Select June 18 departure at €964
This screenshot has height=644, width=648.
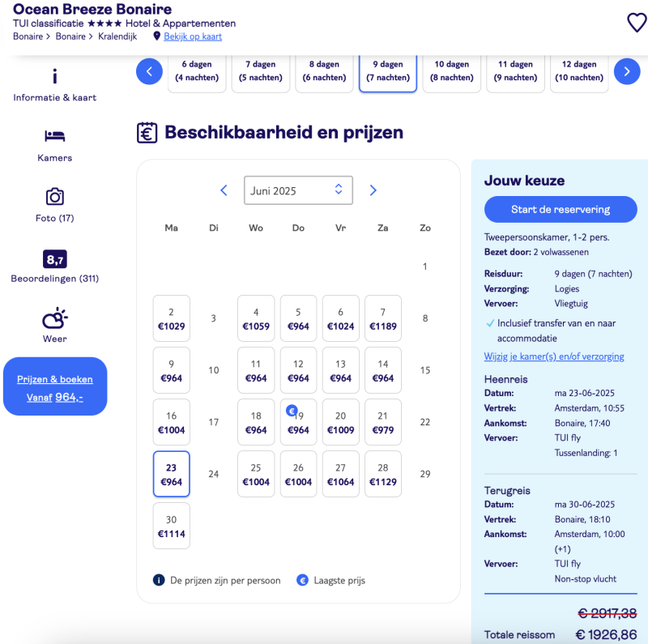click(256, 422)
